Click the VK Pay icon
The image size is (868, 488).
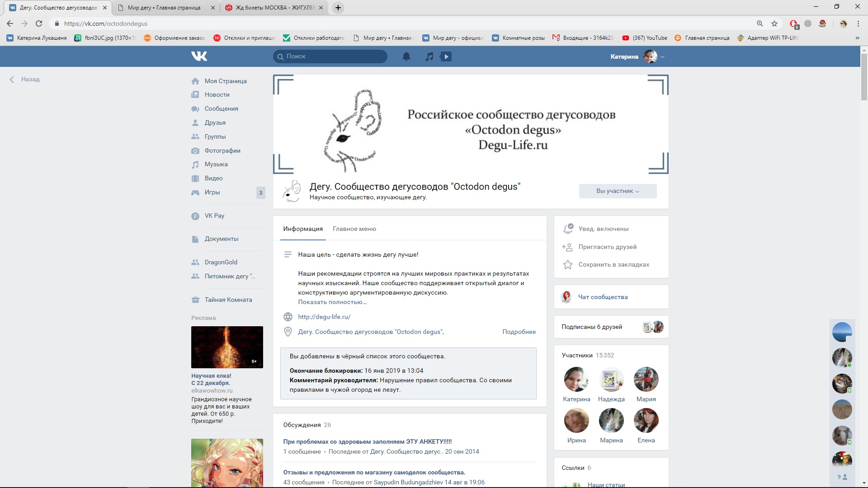195,216
